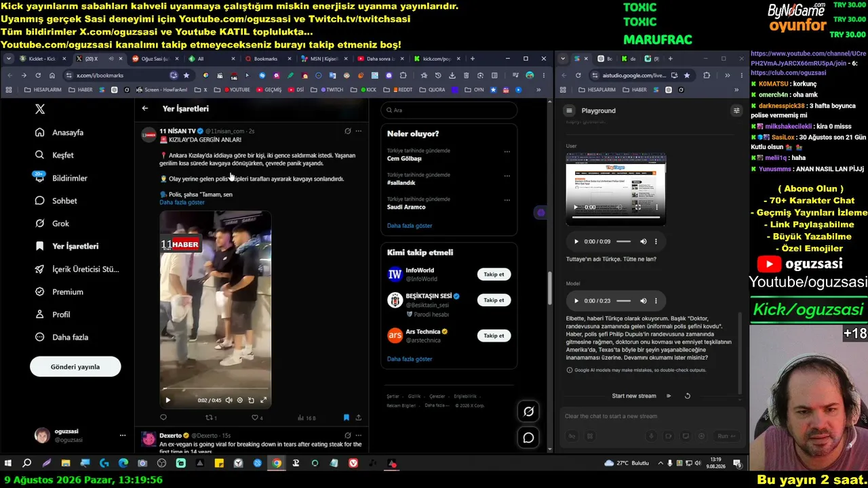Toggle video fullscreen mode
Screen dimensions: 868x488
pos(264,400)
